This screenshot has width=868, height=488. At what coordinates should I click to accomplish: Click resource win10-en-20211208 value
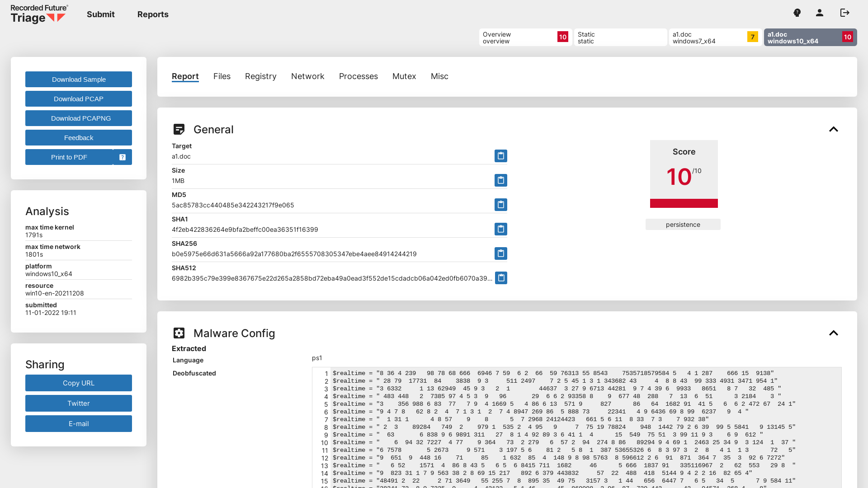(x=55, y=293)
